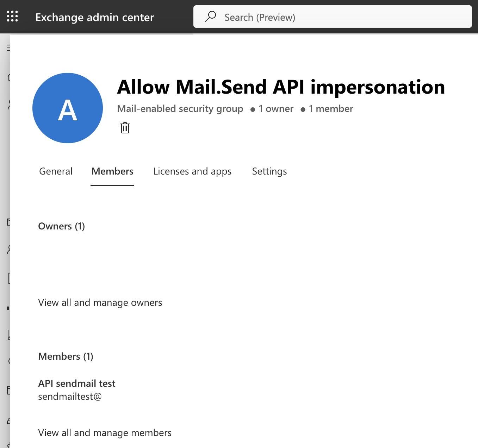Click the sendmailtest@ email address
Image resolution: width=478 pixels, height=448 pixels.
point(70,397)
